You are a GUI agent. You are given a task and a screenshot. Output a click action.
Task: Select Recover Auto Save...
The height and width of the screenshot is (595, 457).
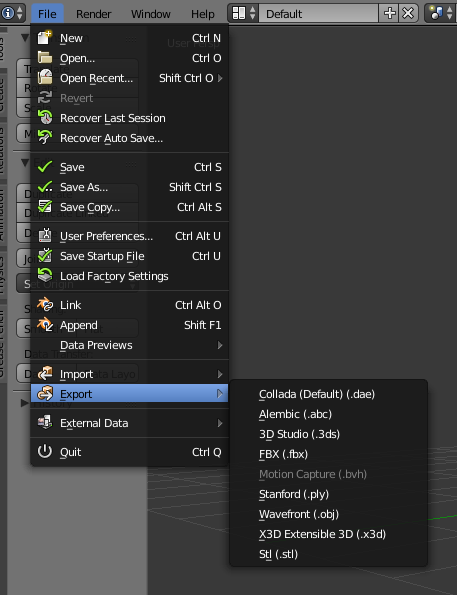point(129,138)
